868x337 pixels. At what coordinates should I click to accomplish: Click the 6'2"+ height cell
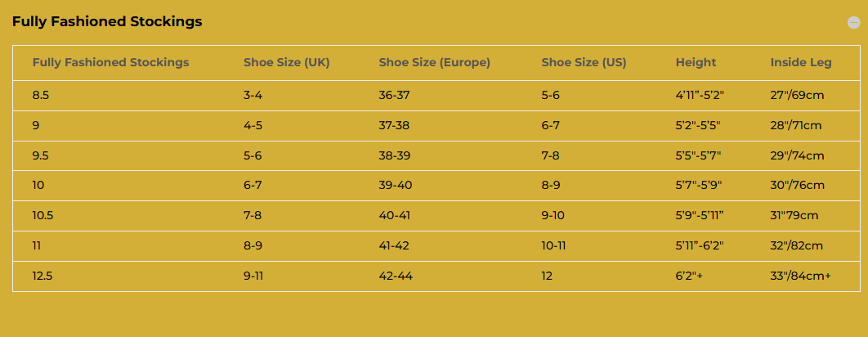pos(689,276)
